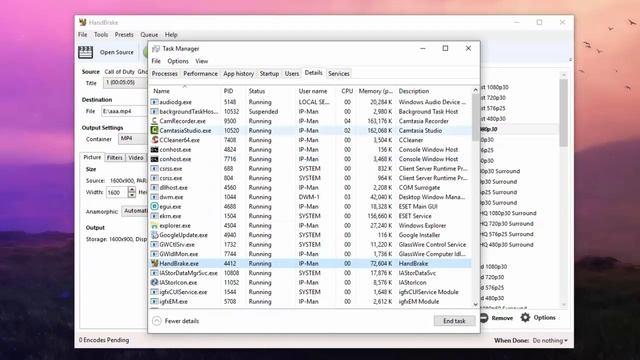Screen dimensions: 640x360
Task: Open the Anamorphic dropdown in HandBrake
Action: pos(135,211)
